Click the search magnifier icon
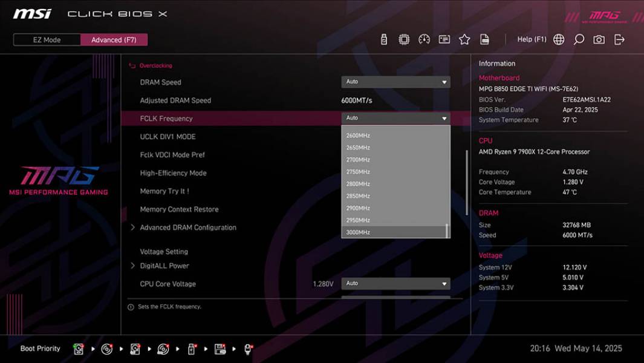This screenshot has height=363, width=644. click(x=579, y=39)
